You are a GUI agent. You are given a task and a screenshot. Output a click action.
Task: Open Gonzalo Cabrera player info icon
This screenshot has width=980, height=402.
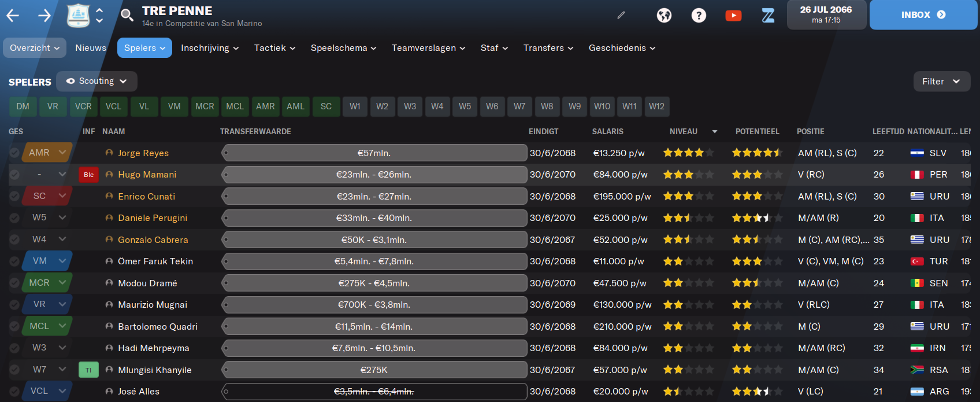pyautogui.click(x=109, y=239)
